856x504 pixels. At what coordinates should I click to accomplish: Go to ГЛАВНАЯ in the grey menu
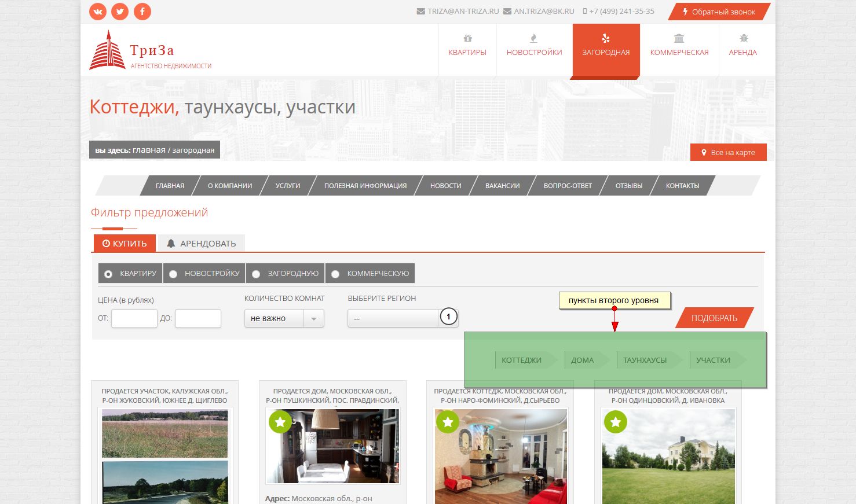pyautogui.click(x=170, y=186)
